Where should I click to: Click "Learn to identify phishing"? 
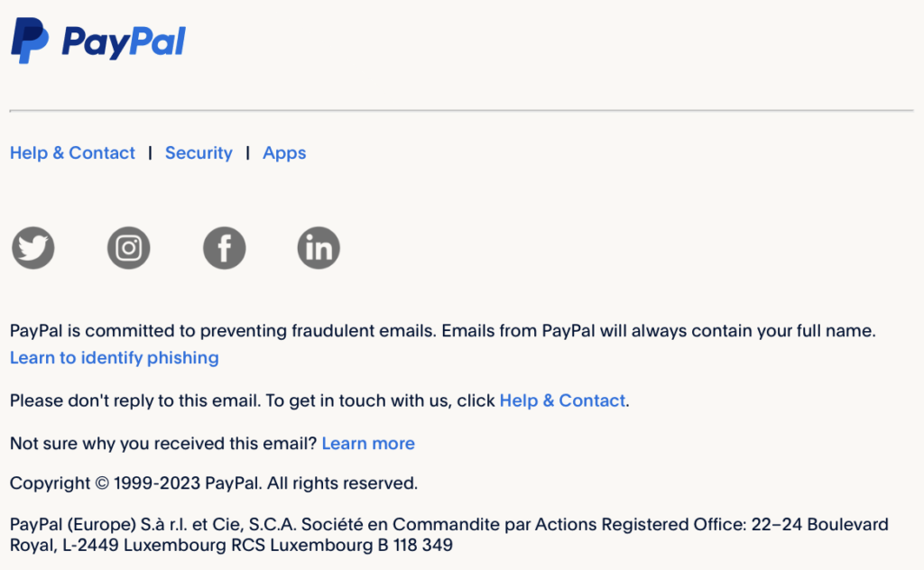114,357
